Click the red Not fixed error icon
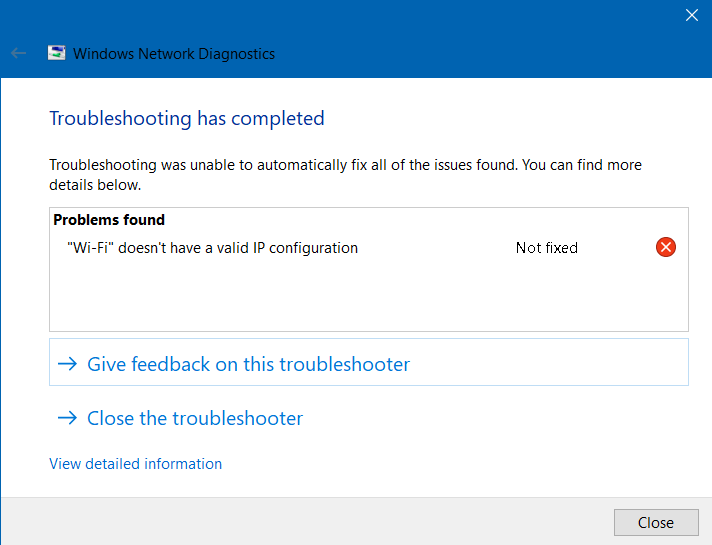The width and height of the screenshot is (712, 545). tap(666, 247)
